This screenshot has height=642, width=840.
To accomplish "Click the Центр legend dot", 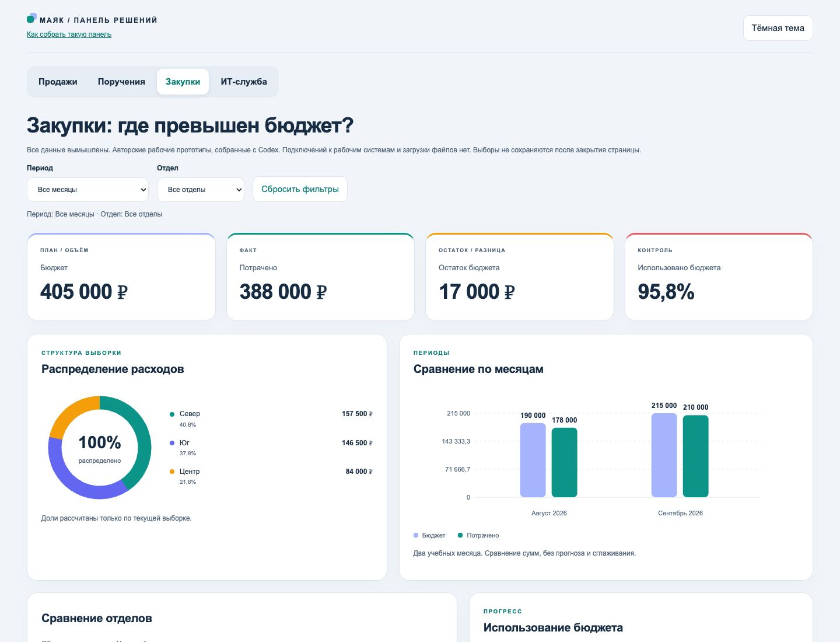I will pyautogui.click(x=172, y=472).
